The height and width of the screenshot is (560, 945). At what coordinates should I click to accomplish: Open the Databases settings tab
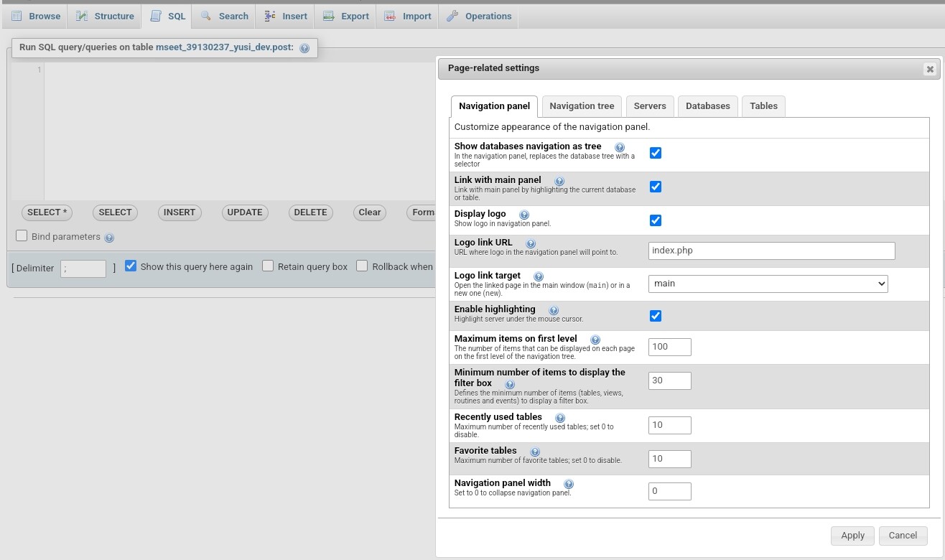pos(707,106)
